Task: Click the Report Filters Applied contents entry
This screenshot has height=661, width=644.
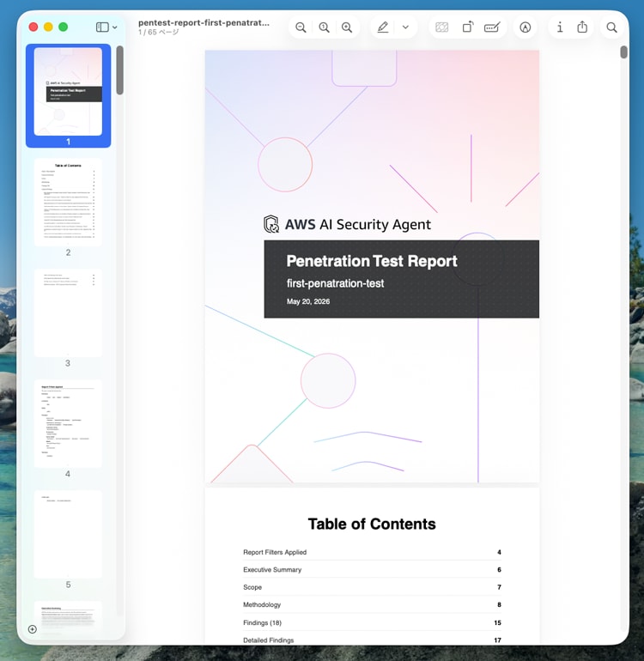Action: click(x=372, y=552)
